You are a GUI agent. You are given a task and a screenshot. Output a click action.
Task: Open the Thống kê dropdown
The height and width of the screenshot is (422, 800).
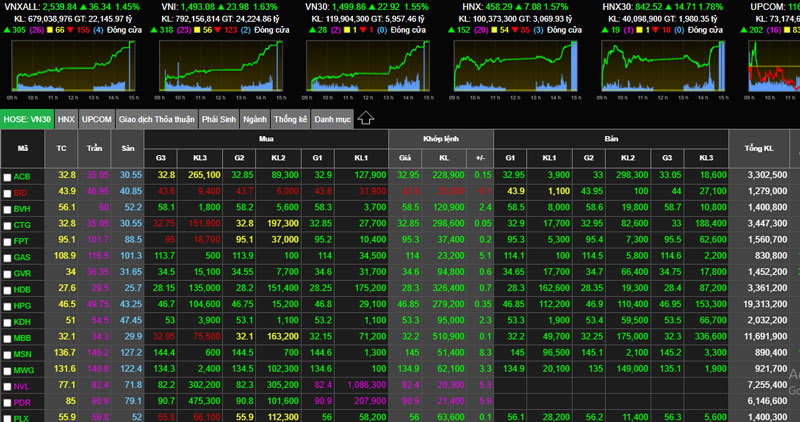[290, 119]
